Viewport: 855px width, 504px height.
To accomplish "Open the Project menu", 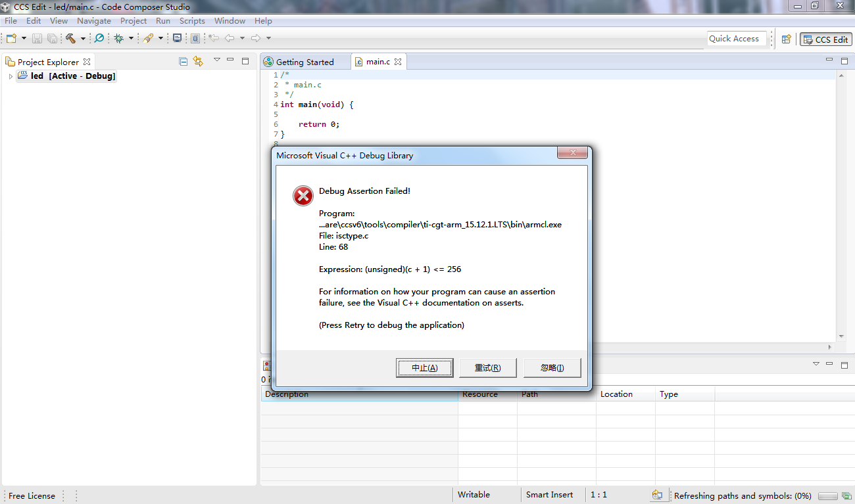I will point(134,21).
